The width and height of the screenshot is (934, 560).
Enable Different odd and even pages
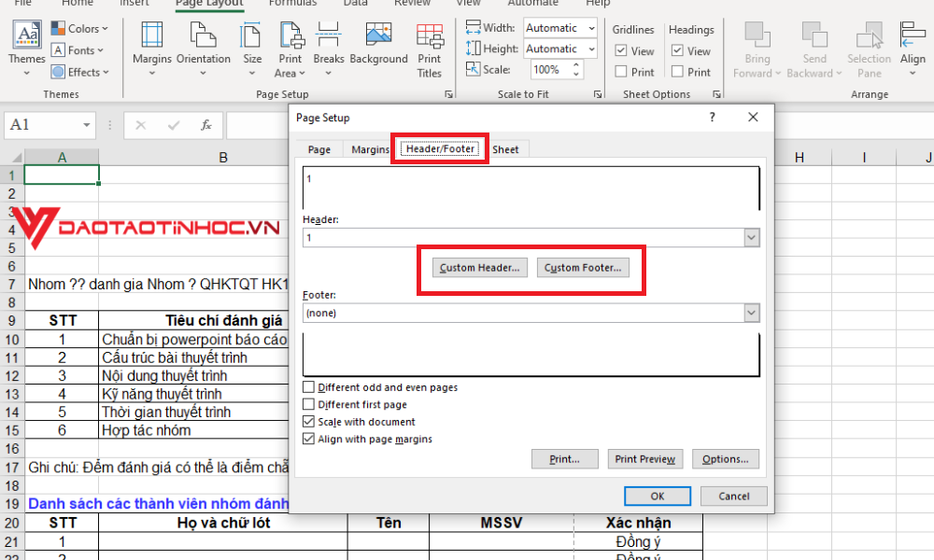click(308, 386)
